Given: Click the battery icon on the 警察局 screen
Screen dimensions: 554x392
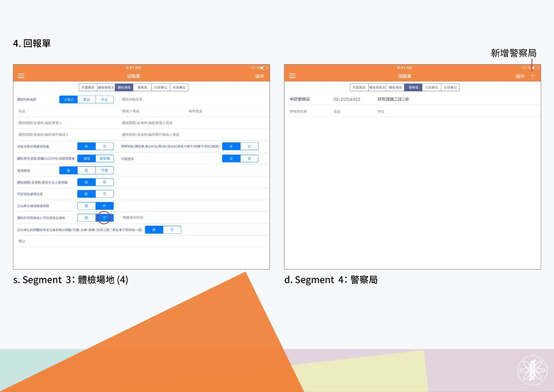Looking at the screenshot, I should click(x=536, y=68).
